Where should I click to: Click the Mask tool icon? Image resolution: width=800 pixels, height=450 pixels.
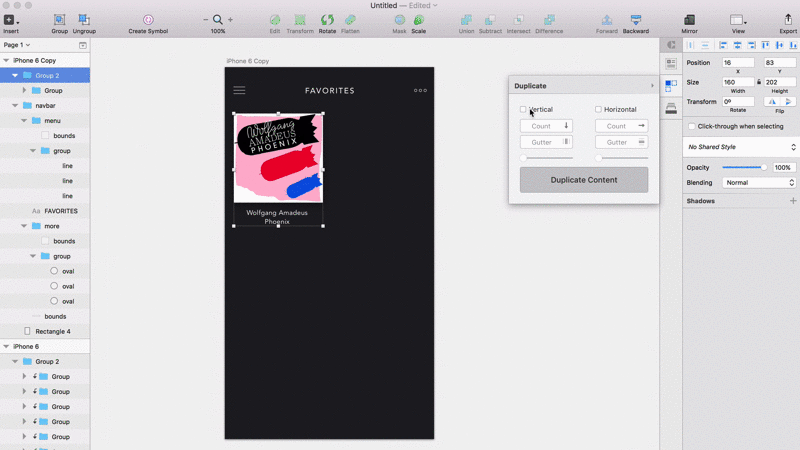[x=399, y=19]
